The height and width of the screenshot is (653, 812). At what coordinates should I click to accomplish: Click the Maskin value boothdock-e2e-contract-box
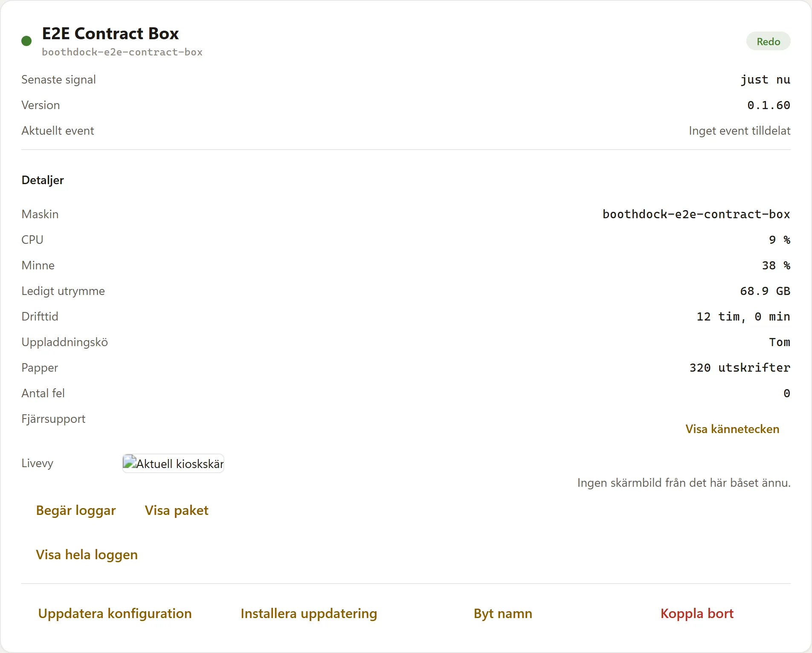coord(696,214)
